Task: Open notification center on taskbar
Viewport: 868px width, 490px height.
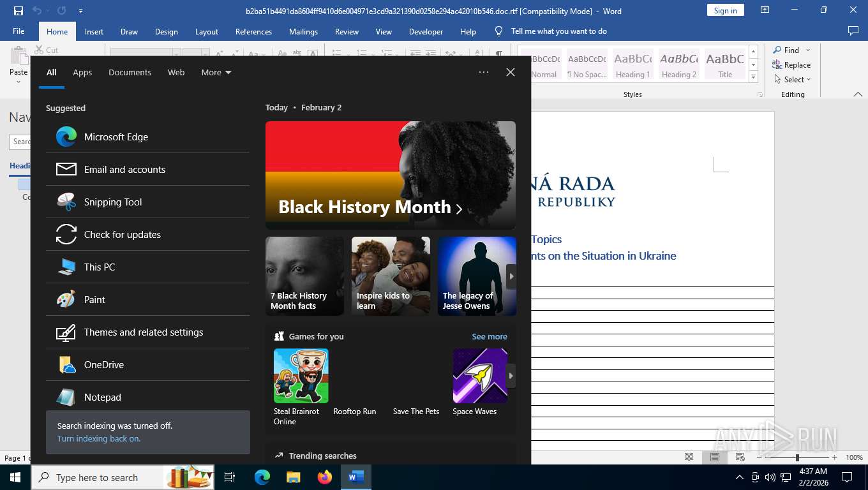Action: pyautogui.click(x=847, y=477)
